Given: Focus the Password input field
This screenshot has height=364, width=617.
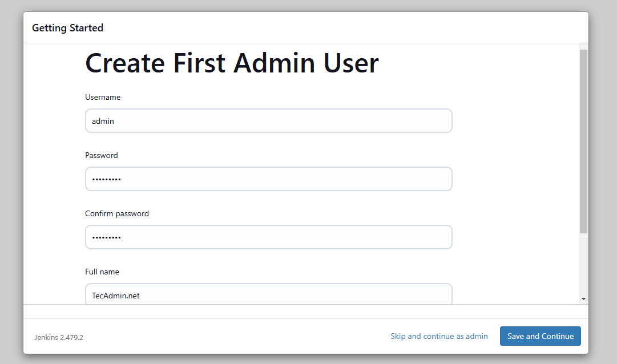Looking at the screenshot, I should (268, 179).
